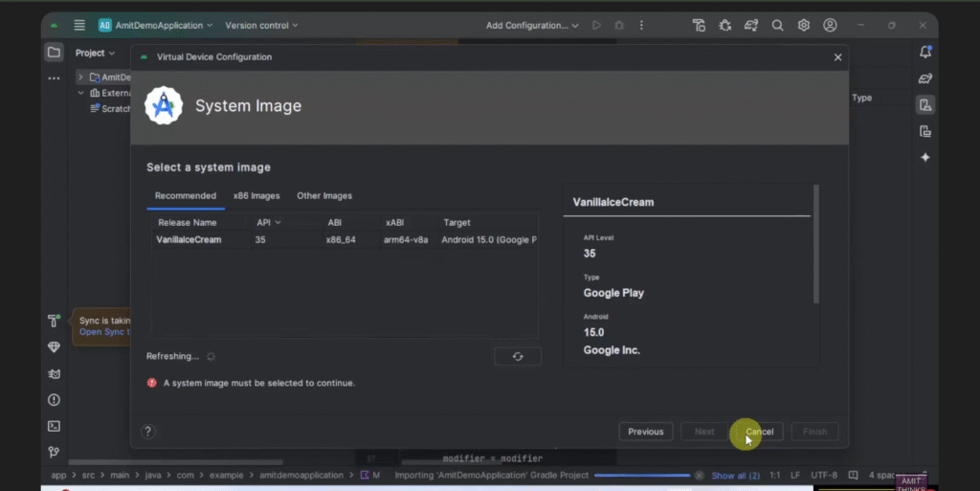Open the Running Devices sidebar icon

pyautogui.click(x=925, y=131)
